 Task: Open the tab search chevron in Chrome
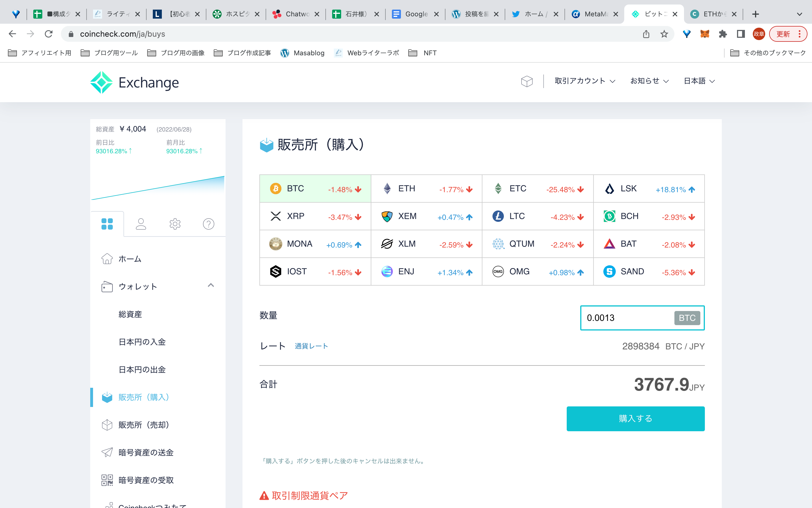pos(800,14)
